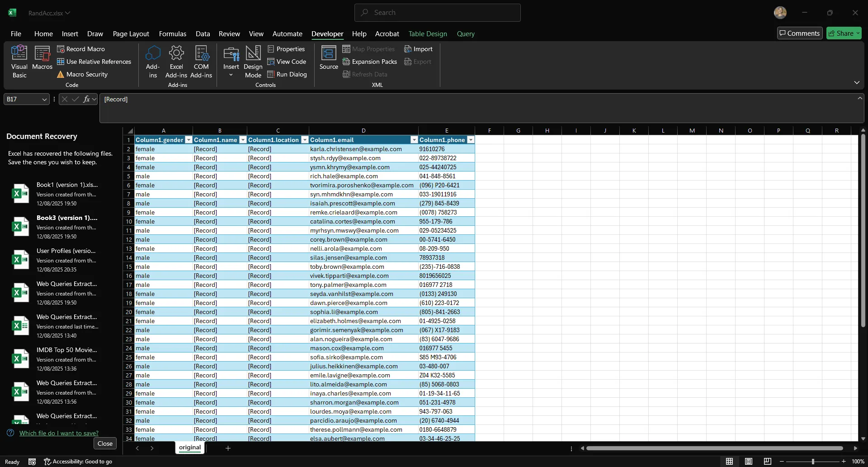868x467 pixels.
Task: Zoom out with the minus button
Action: pos(782,462)
